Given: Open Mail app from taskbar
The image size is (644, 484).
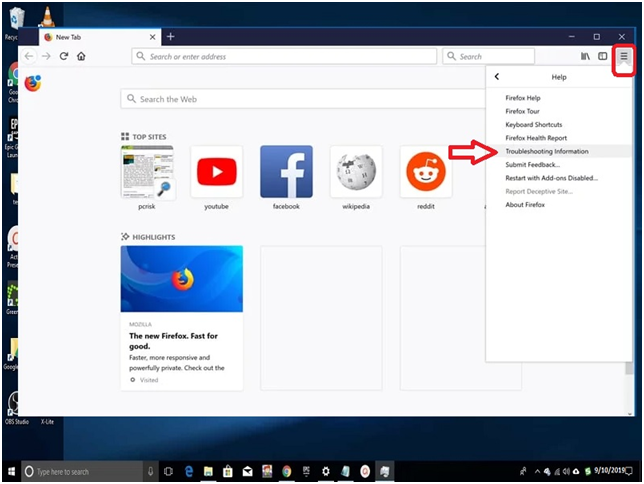Looking at the screenshot, I should (x=247, y=471).
